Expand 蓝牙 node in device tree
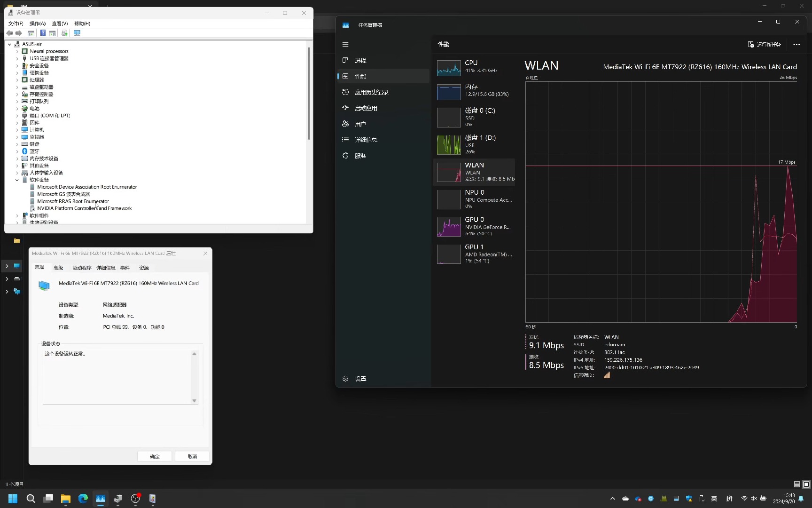This screenshot has height=508, width=812. pos(17,151)
